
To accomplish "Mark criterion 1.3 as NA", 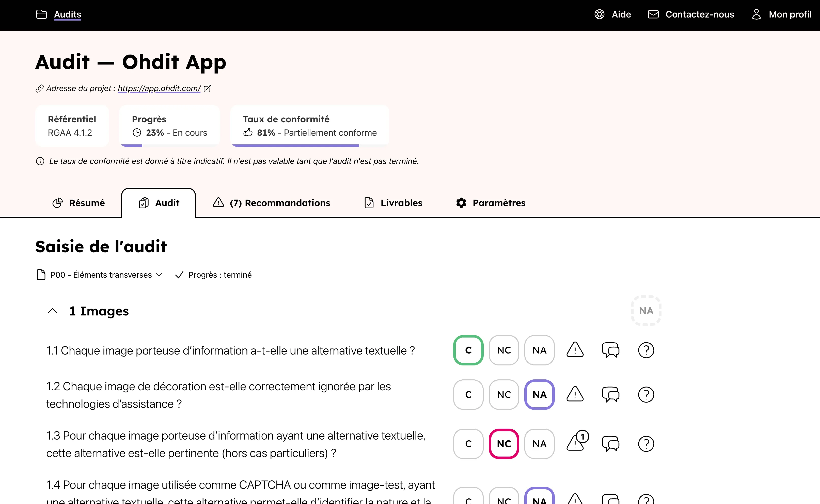I will (540, 444).
